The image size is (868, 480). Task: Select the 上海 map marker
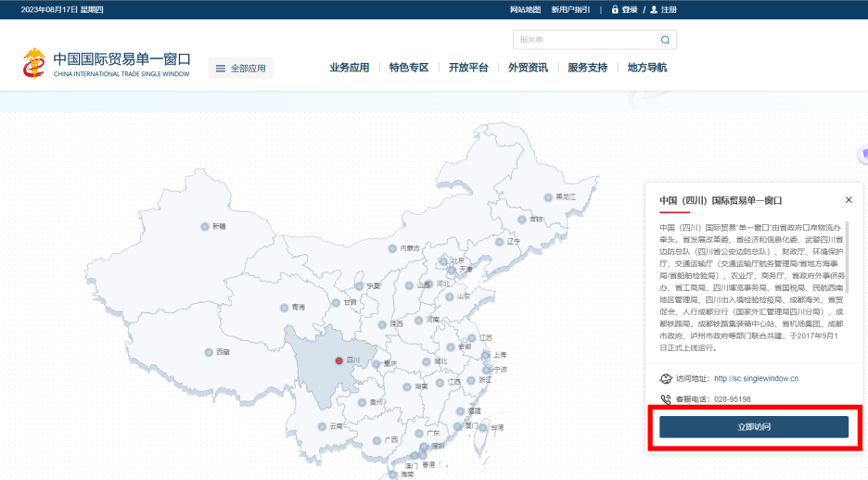pos(486,355)
